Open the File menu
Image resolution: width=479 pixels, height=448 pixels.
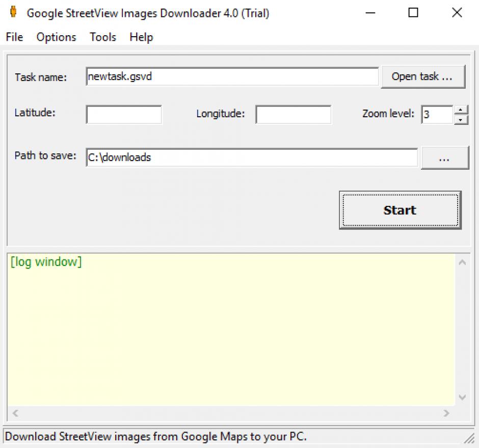point(14,37)
